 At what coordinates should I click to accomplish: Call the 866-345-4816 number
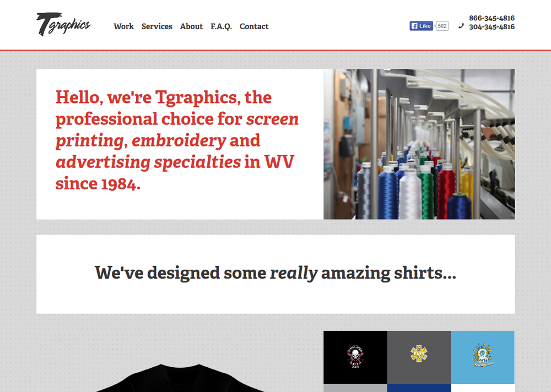[491, 18]
